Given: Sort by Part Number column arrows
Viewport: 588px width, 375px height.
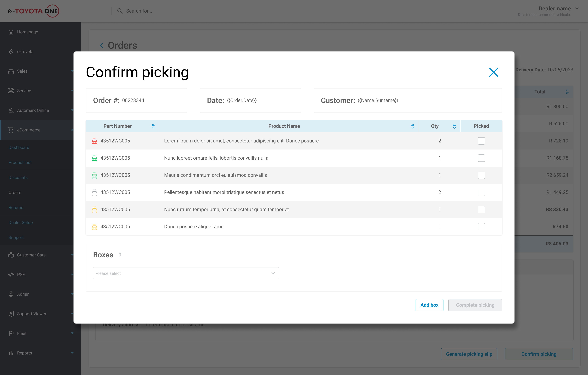Looking at the screenshot, I should pyautogui.click(x=153, y=126).
